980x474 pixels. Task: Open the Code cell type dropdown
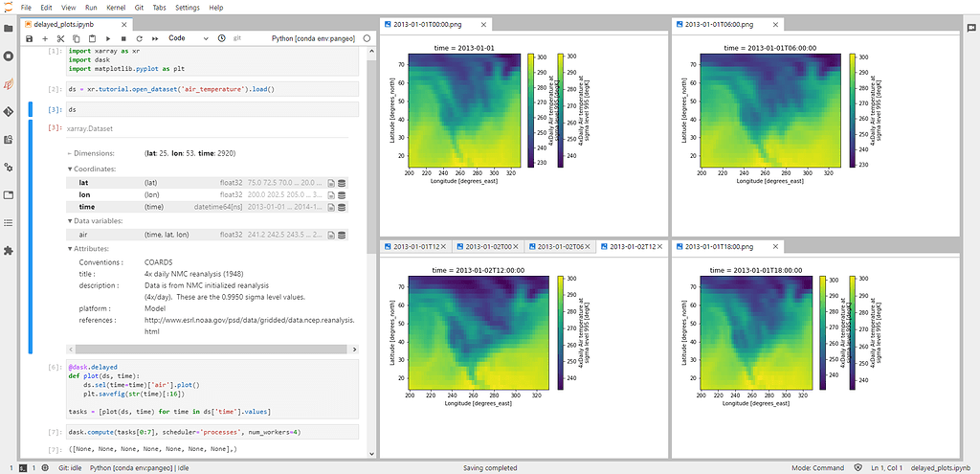[186, 38]
